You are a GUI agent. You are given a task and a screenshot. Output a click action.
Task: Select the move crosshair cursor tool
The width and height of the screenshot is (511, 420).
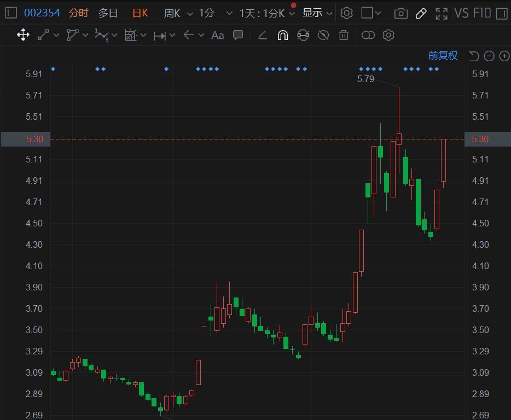click(23, 35)
